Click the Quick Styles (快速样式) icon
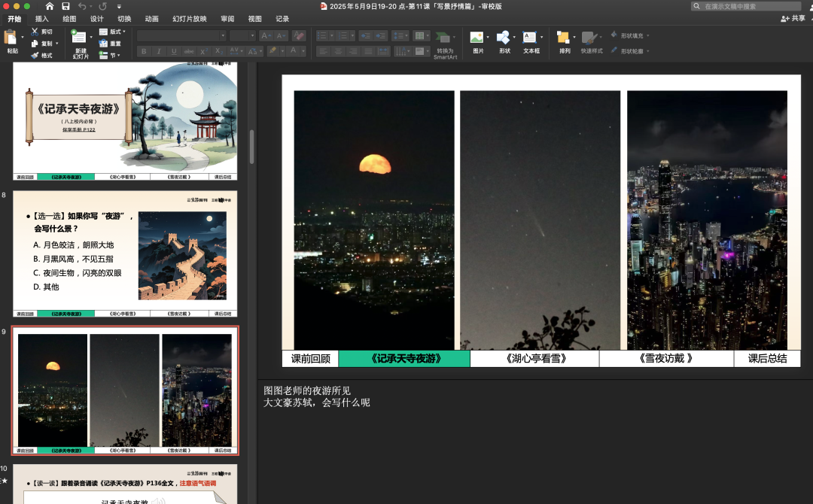 (x=589, y=38)
